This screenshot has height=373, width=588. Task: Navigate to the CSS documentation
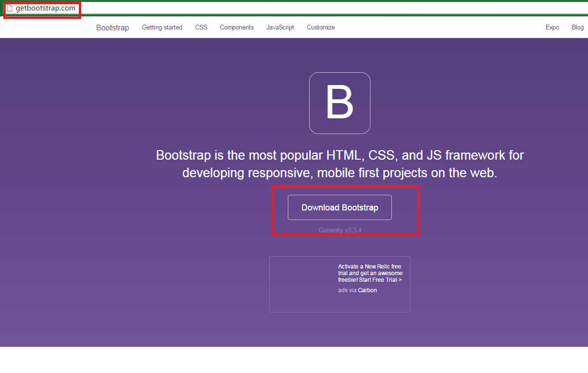coord(201,28)
